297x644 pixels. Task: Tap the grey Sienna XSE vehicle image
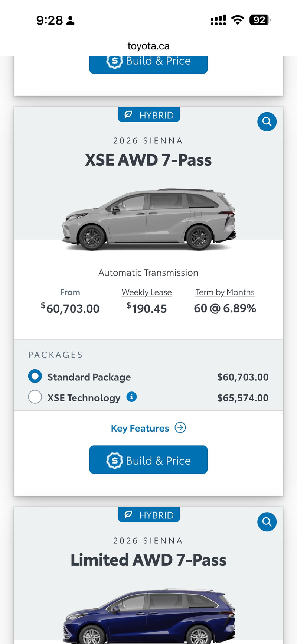click(x=148, y=220)
